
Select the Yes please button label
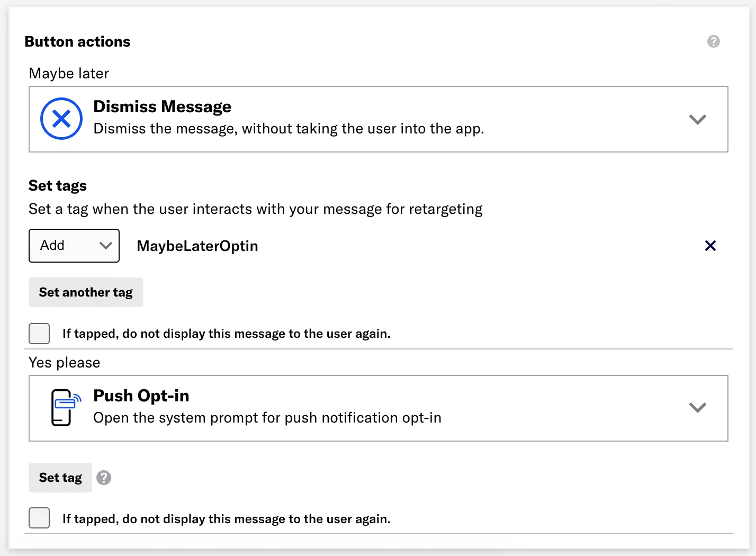64,362
